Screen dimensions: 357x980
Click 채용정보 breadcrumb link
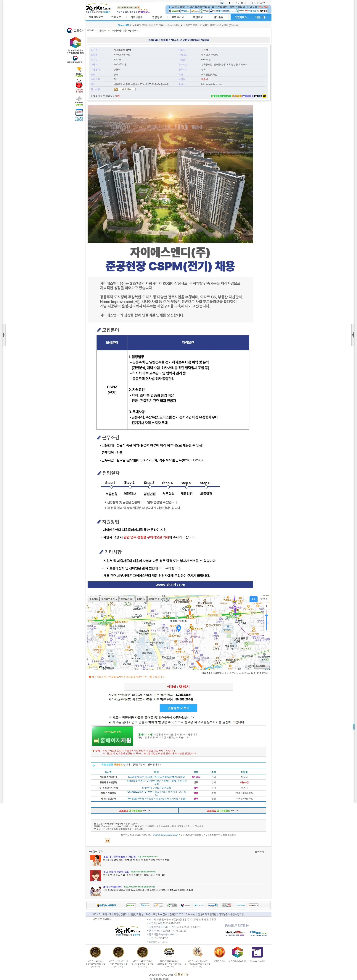[102, 30]
